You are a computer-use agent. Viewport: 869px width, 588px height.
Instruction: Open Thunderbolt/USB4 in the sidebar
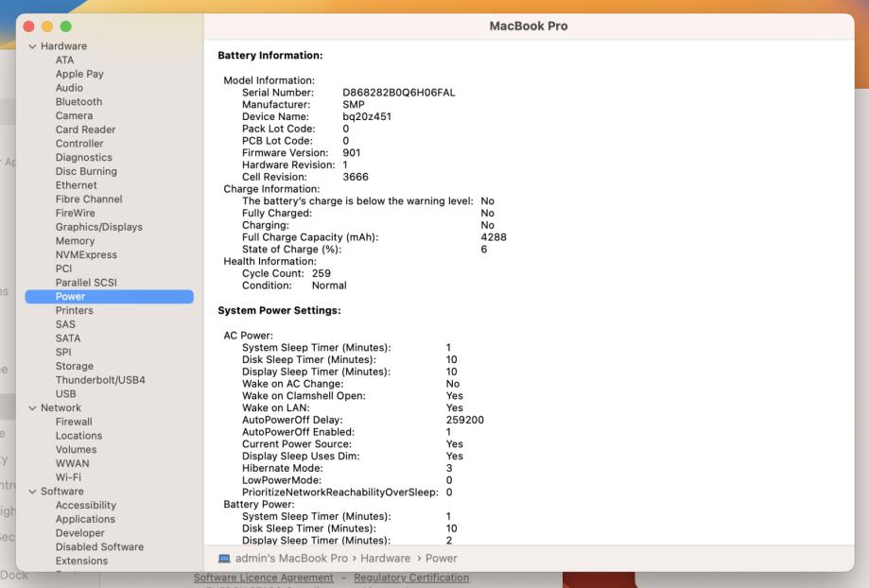click(x=100, y=380)
